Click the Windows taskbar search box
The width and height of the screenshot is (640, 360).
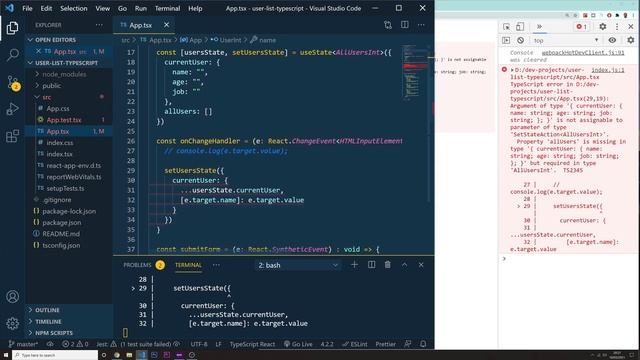pos(55,355)
